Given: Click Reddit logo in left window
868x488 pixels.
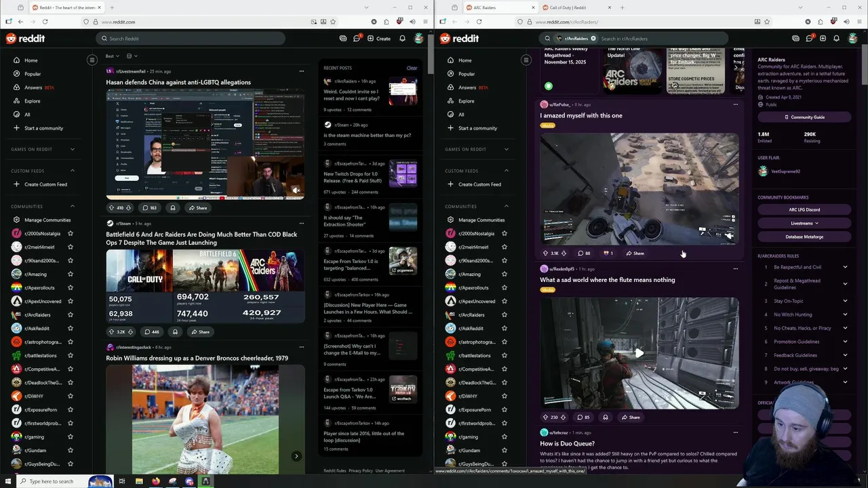Looking at the screenshot, I should click(x=25, y=39).
